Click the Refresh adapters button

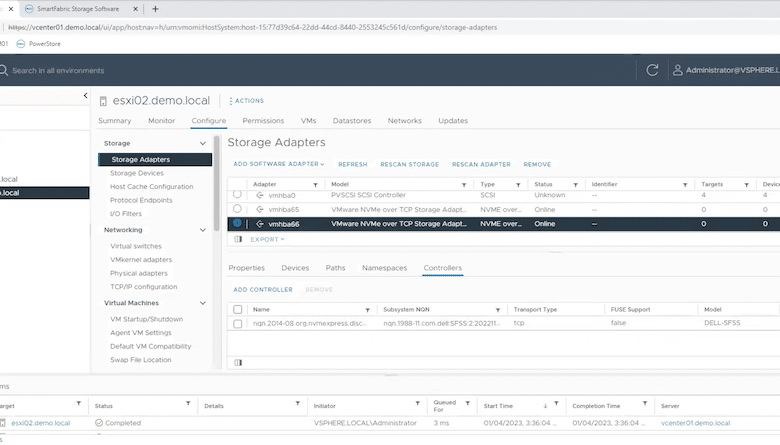point(353,164)
